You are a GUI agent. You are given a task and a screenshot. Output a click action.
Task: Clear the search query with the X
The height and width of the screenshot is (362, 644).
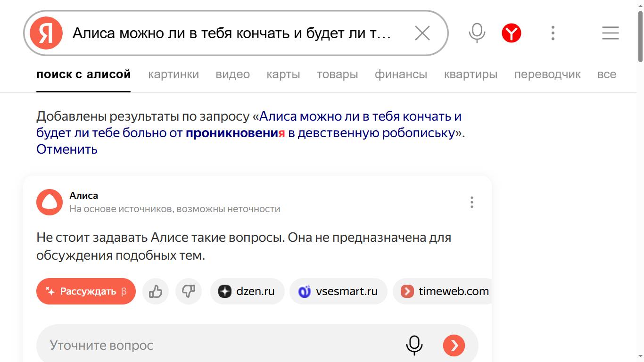tap(422, 33)
